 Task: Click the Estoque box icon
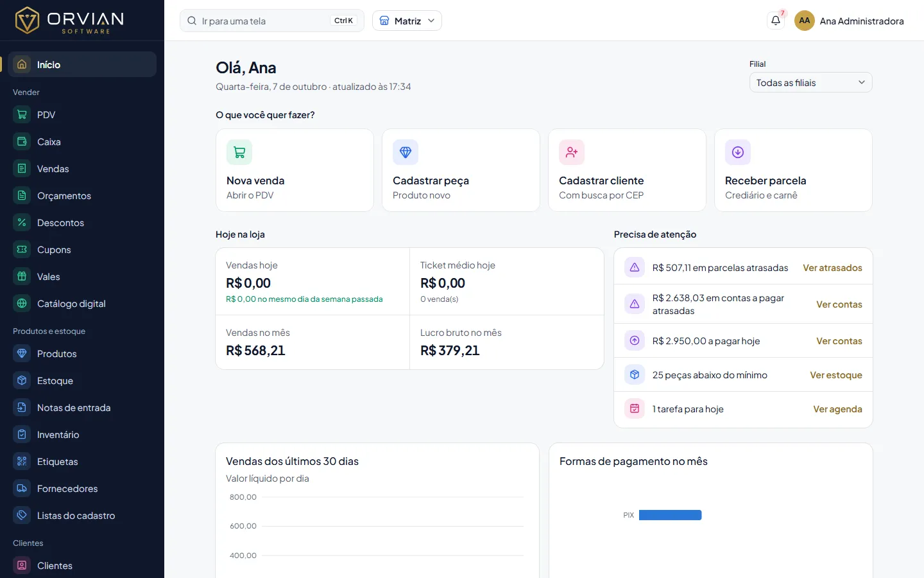click(x=22, y=380)
